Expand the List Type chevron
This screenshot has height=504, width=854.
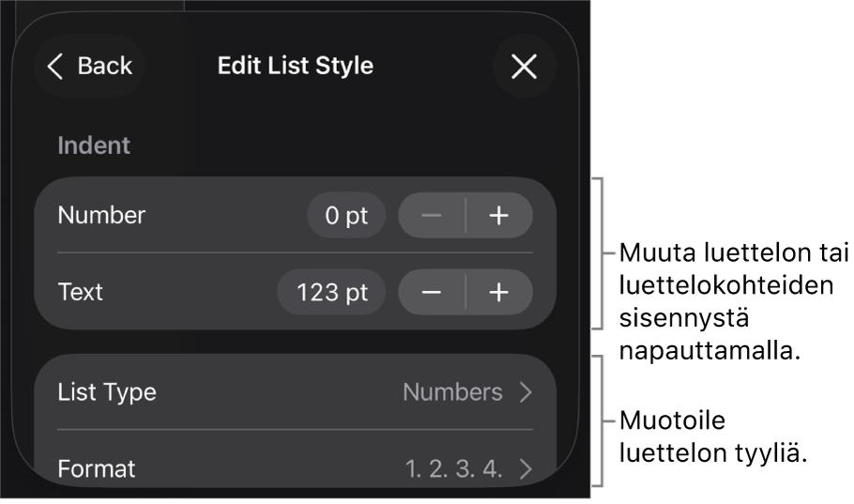[x=526, y=392]
